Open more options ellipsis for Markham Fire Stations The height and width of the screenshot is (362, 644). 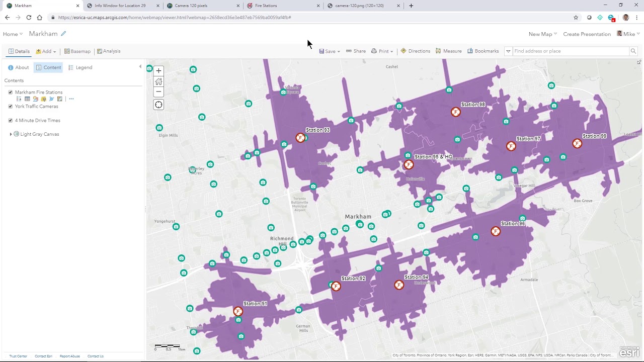point(71,99)
